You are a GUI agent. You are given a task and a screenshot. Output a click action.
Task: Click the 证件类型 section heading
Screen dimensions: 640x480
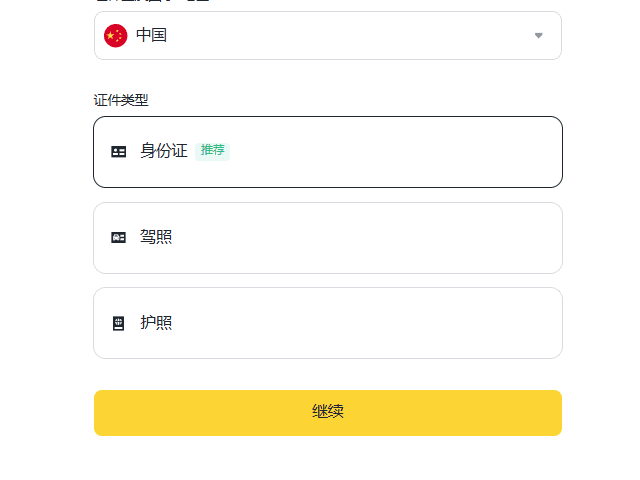[x=121, y=100]
